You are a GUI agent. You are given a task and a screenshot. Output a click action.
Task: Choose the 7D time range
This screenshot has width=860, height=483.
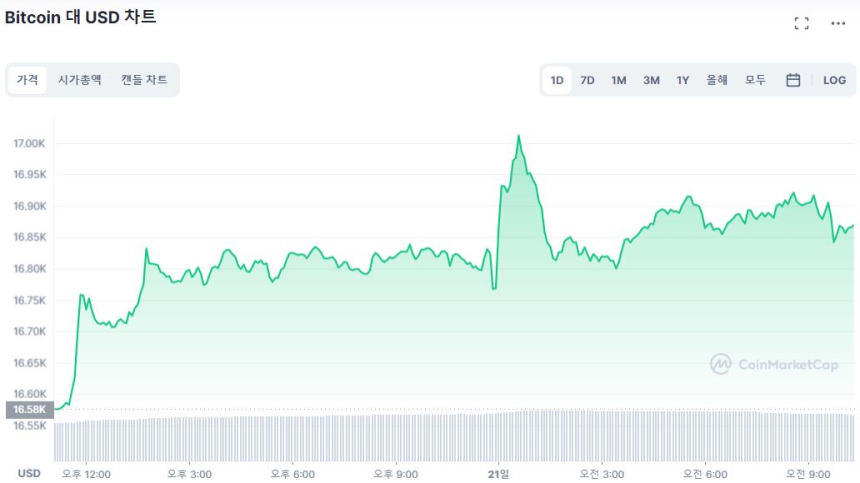point(587,80)
